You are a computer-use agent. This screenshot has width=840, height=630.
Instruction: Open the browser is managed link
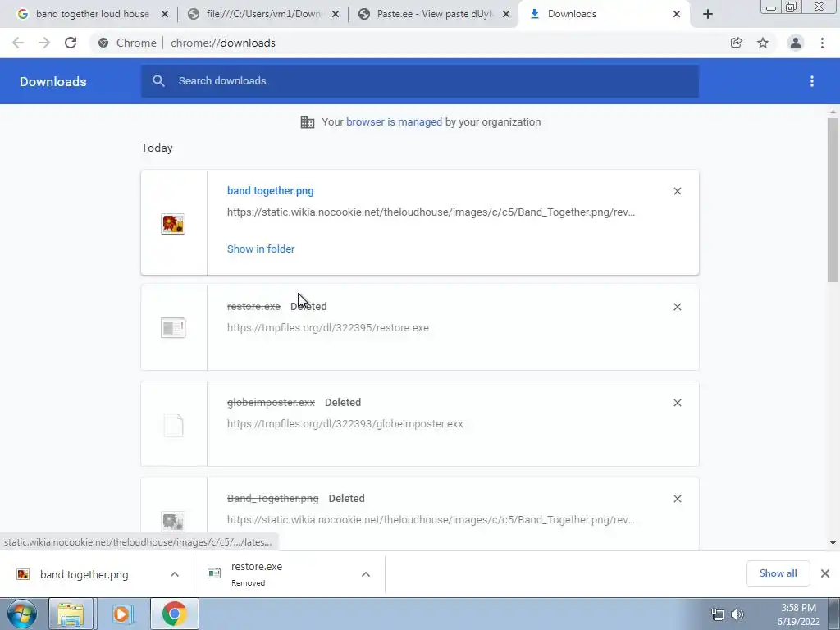tap(395, 122)
